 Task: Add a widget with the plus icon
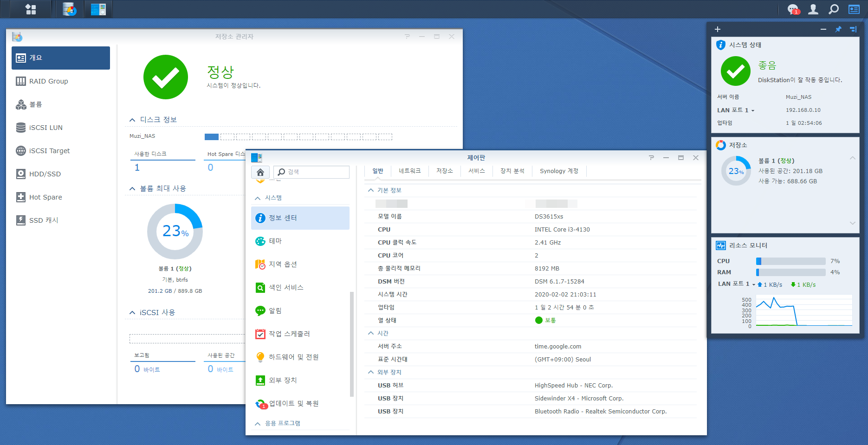tap(718, 29)
